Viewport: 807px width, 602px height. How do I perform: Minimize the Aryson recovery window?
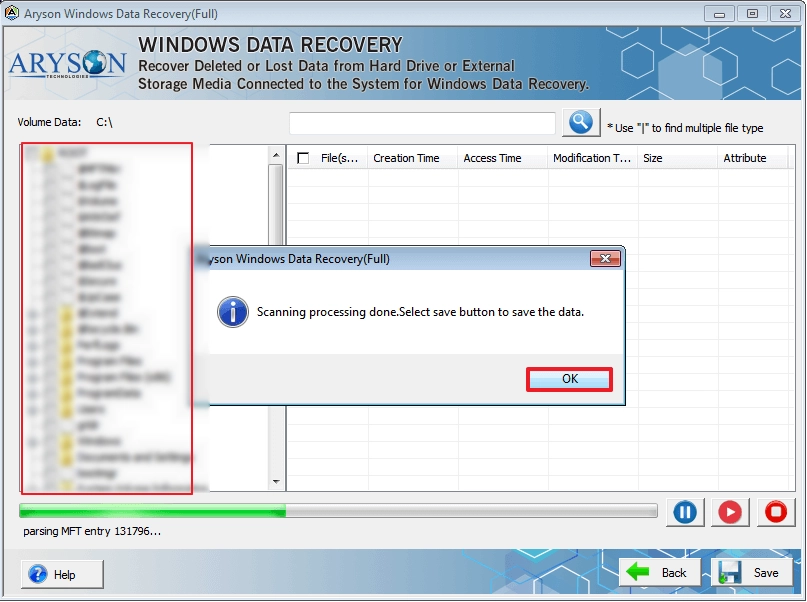[x=720, y=14]
